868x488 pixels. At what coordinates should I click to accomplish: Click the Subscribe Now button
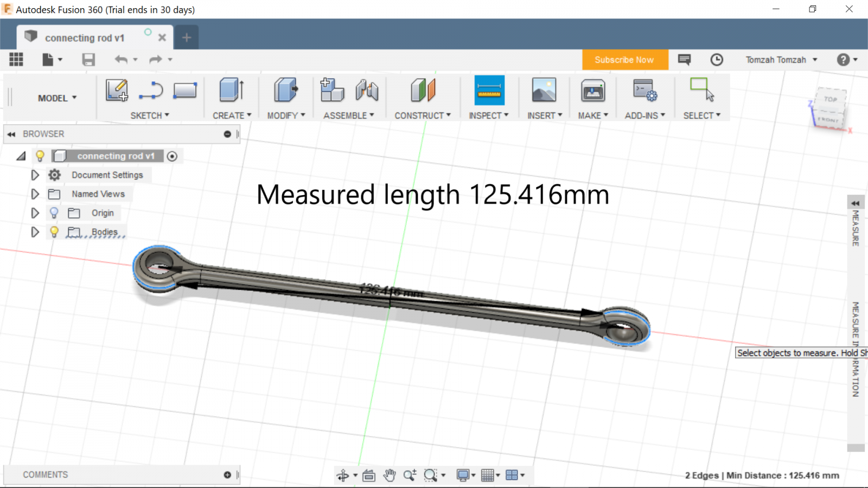(624, 60)
